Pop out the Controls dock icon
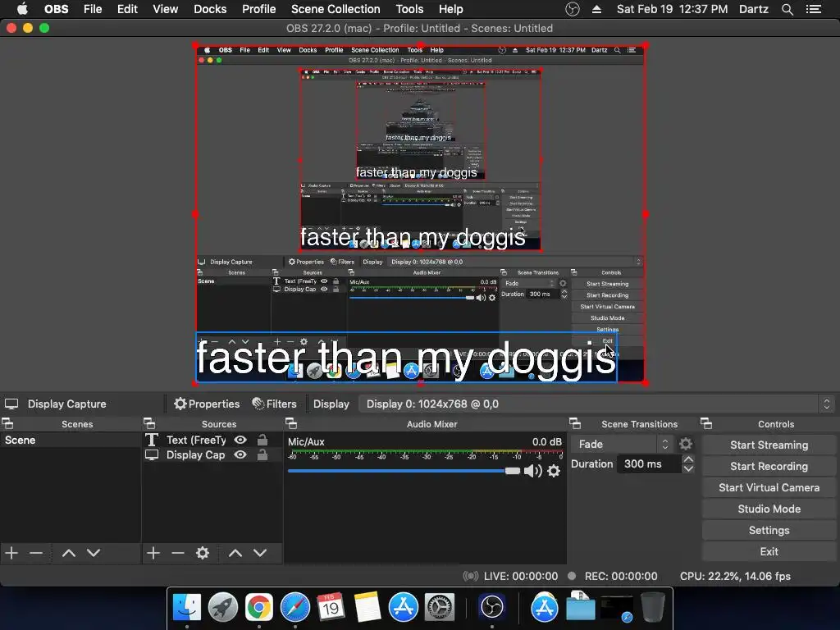This screenshot has height=630, width=840. click(x=706, y=424)
